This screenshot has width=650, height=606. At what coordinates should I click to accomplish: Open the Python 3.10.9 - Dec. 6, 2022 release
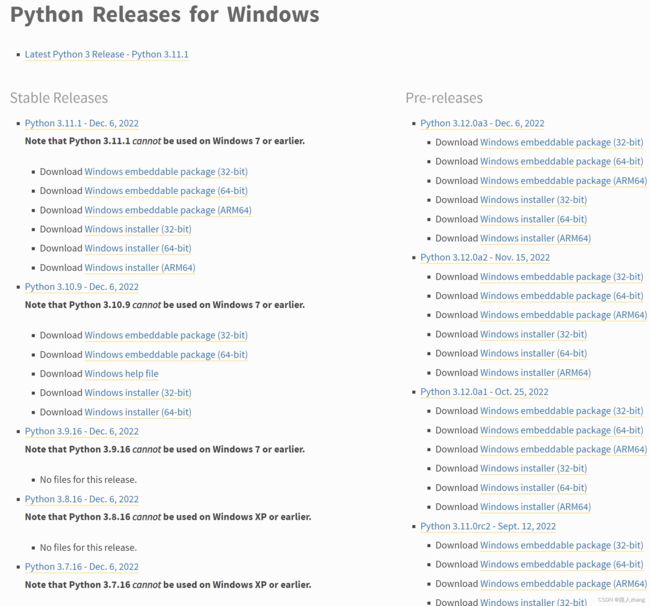[82, 287]
